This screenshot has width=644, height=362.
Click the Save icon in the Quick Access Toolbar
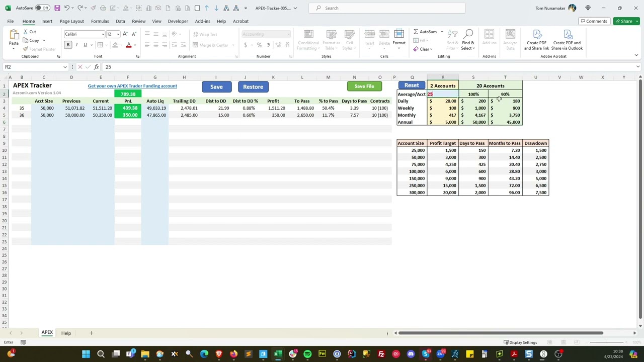coord(57,8)
